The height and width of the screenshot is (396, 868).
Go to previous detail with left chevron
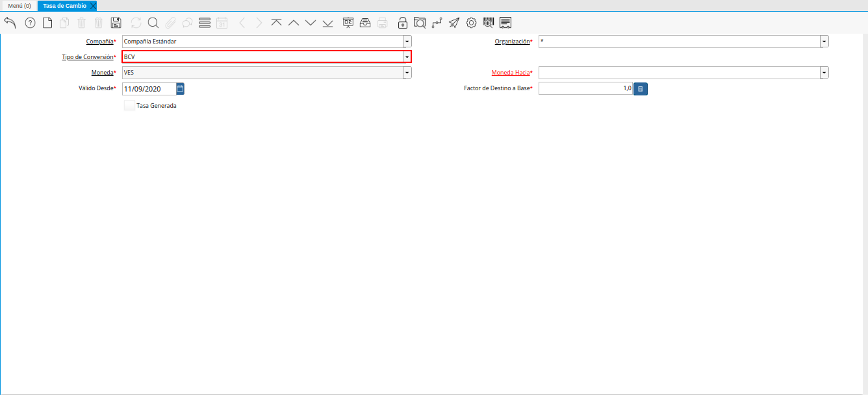[242, 23]
